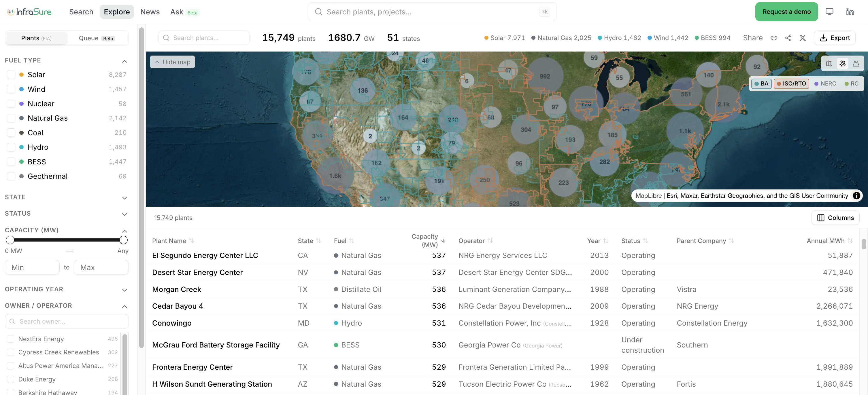The image size is (868, 395).
Task: Check the Hydro fuel type checkbox
Action: click(x=11, y=147)
